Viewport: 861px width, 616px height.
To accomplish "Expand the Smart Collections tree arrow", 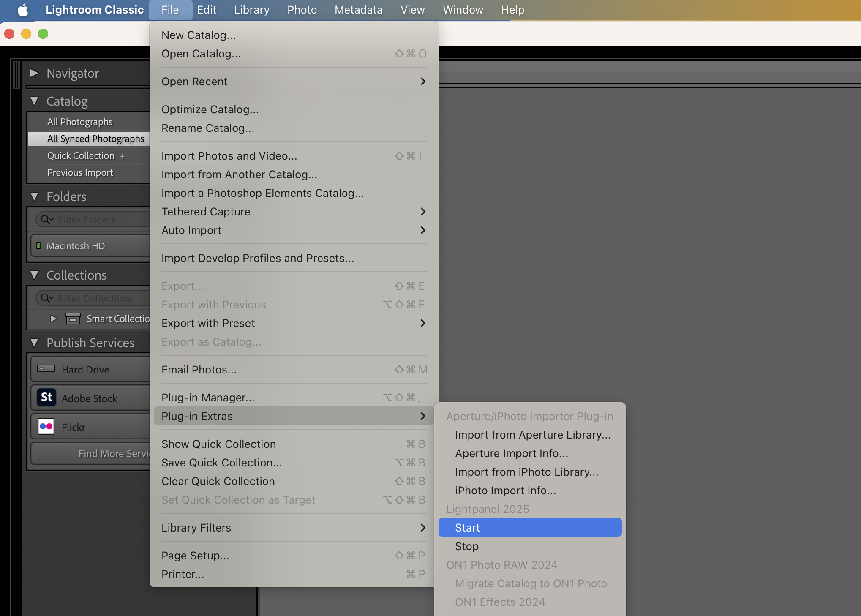I will (54, 319).
